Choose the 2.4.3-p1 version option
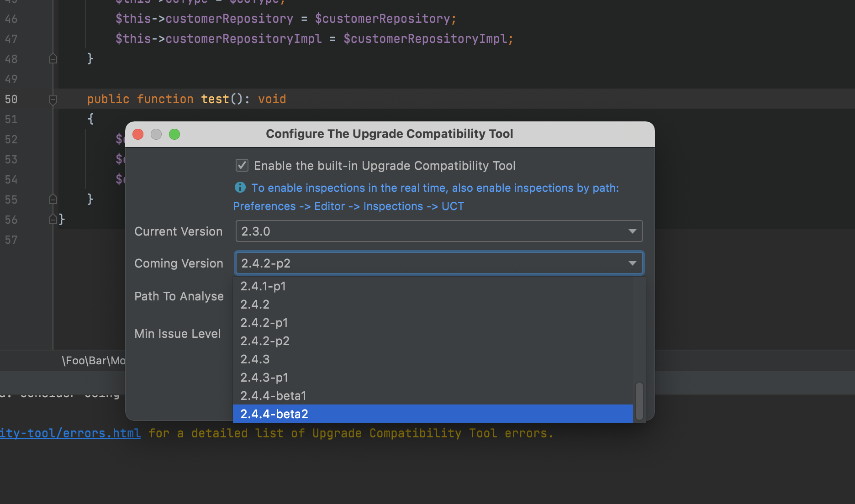Viewport: 855px width, 504px height. (x=264, y=378)
